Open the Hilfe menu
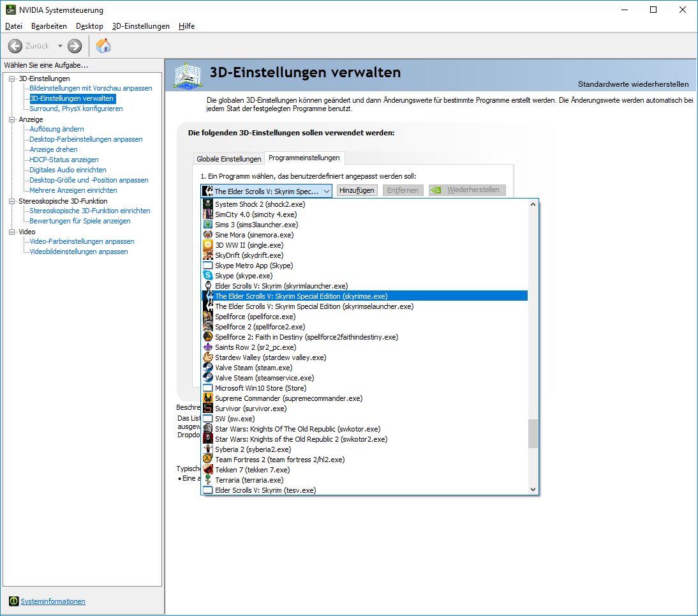 coord(186,26)
